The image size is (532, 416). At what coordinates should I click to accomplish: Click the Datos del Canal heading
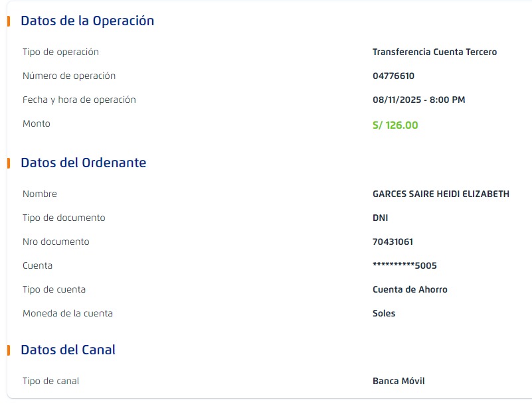pos(68,350)
